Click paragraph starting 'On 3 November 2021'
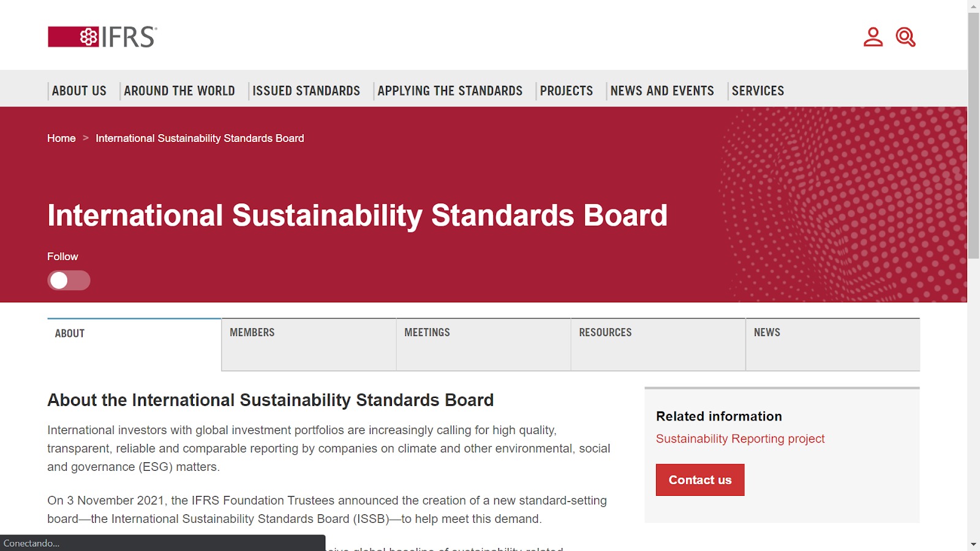Screen dimensions: 980x551 click(x=327, y=509)
